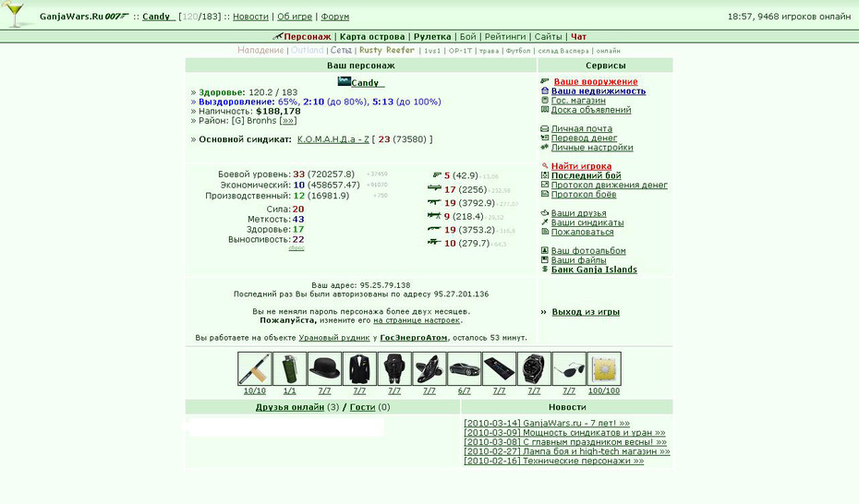Open Протокол боёв link
Screen dimensions: 859x504
tap(584, 194)
